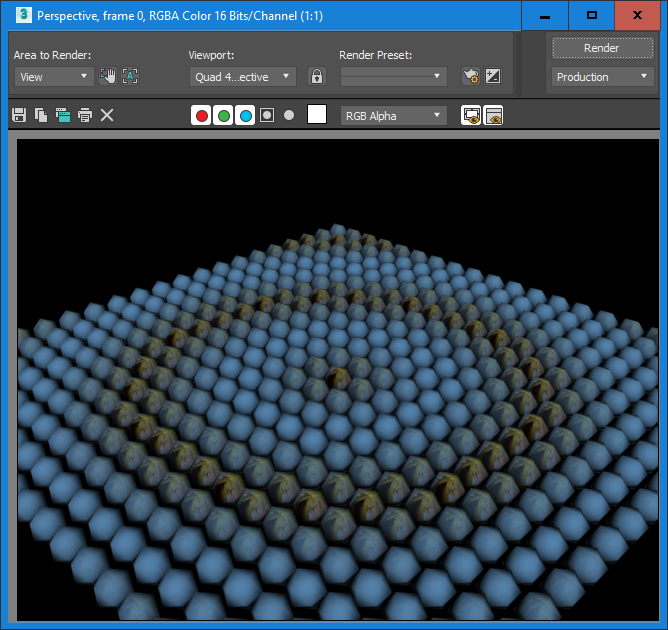668x630 pixels.
Task: Clone the Rendered Frame Window
Action: click(63, 115)
